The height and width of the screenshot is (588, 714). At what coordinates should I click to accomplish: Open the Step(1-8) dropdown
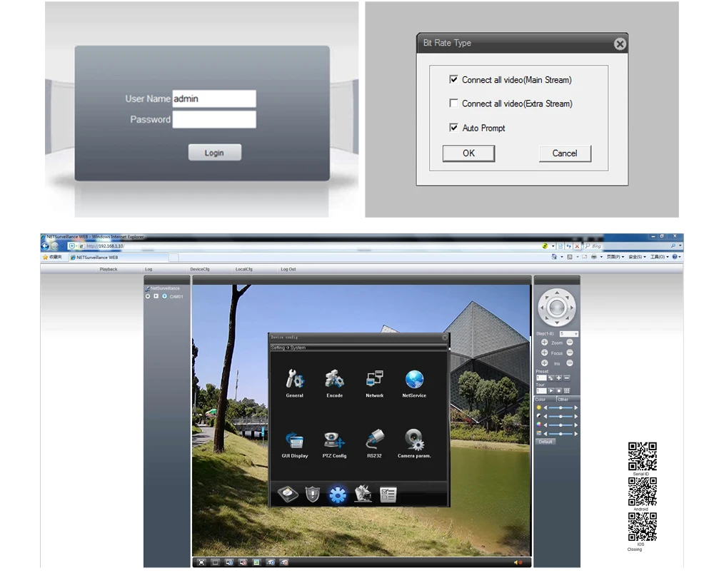point(569,333)
